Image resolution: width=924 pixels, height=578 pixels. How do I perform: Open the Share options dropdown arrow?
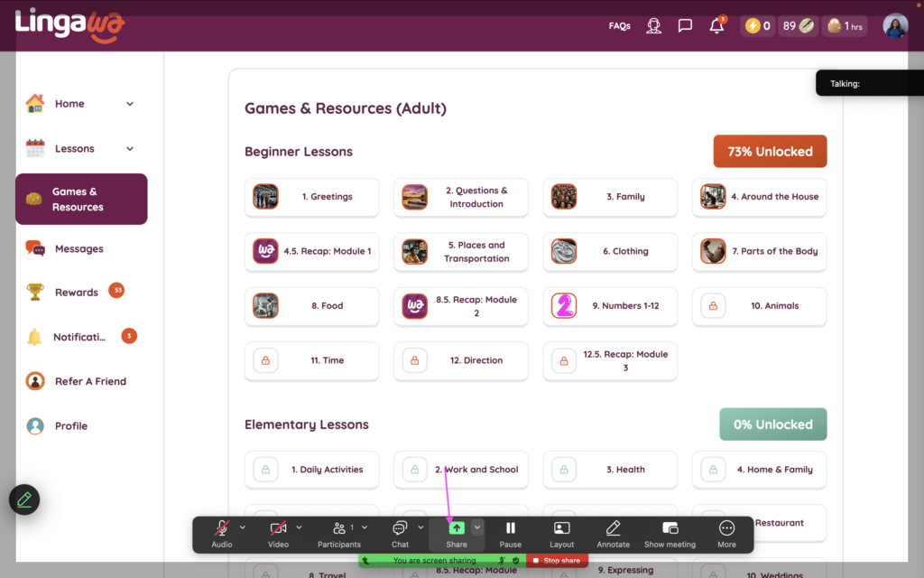click(x=478, y=527)
